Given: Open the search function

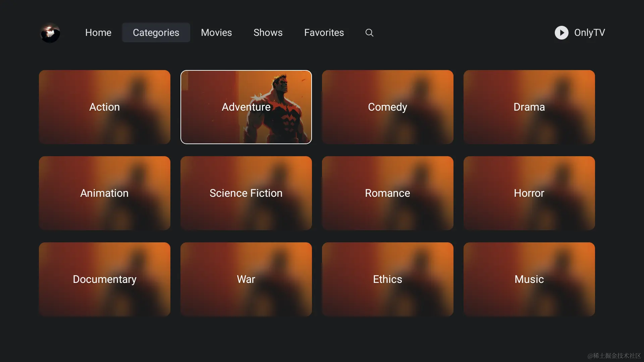Looking at the screenshot, I should pyautogui.click(x=369, y=33).
